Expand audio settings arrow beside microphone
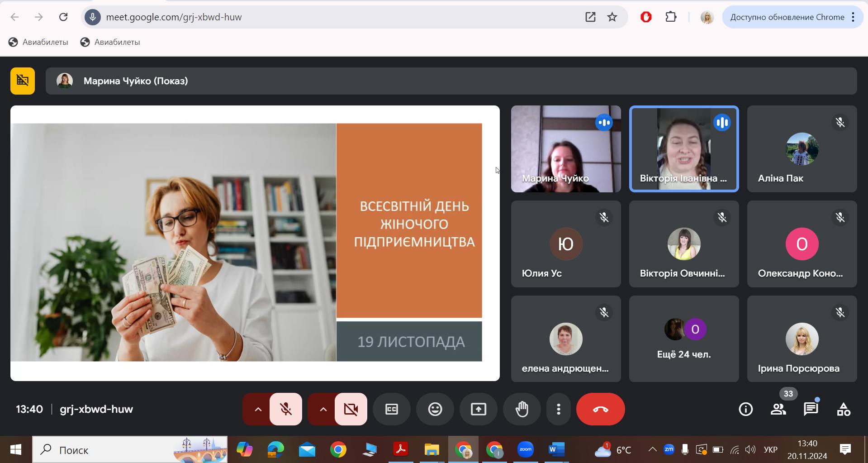Image resolution: width=868 pixels, height=463 pixels. coord(258,409)
